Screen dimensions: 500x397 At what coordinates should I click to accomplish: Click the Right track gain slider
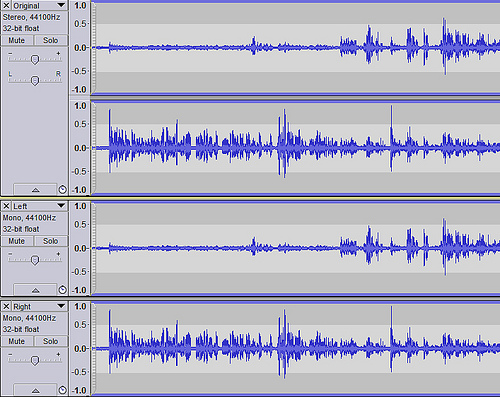coord(35,360)
